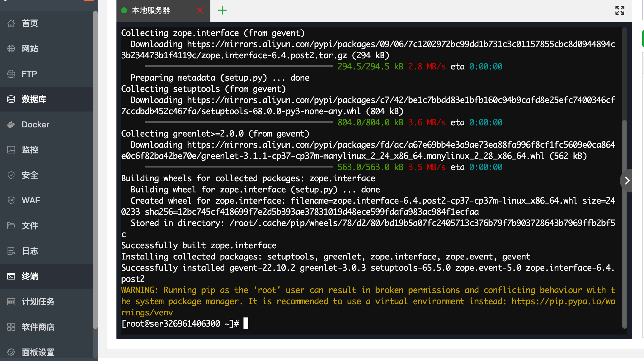Click the WAF shield icon
The height and width of the screenshot is (361, 644).
coord(11,200)
